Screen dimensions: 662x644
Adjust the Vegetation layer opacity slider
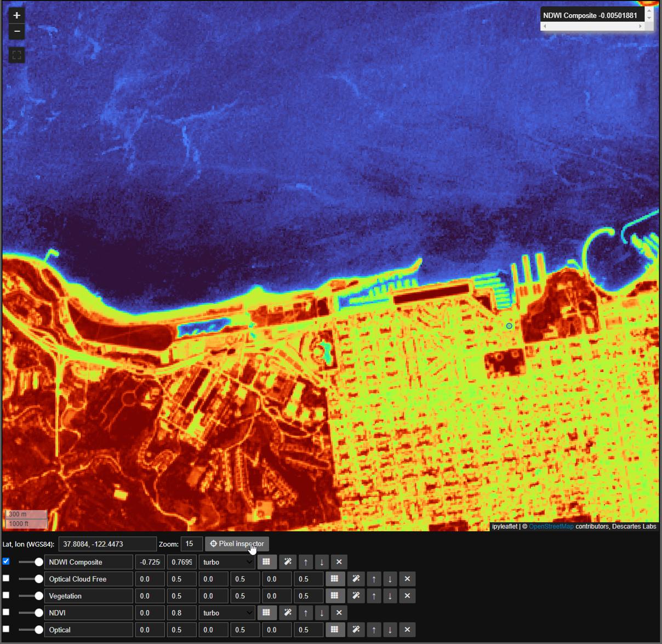[31, 596]
